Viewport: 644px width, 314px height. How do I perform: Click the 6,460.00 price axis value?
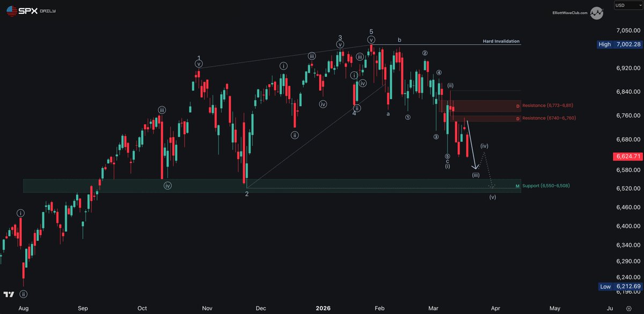click(628, 206)
